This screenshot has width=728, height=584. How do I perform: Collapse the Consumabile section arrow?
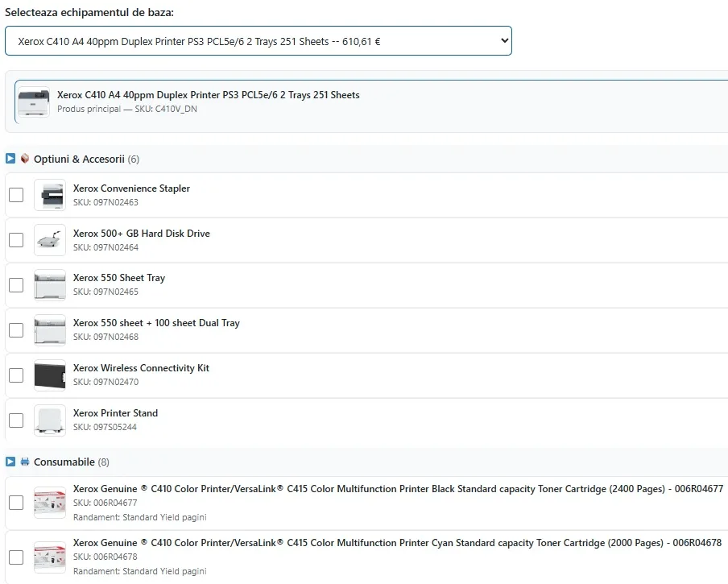tap(10, 462)
